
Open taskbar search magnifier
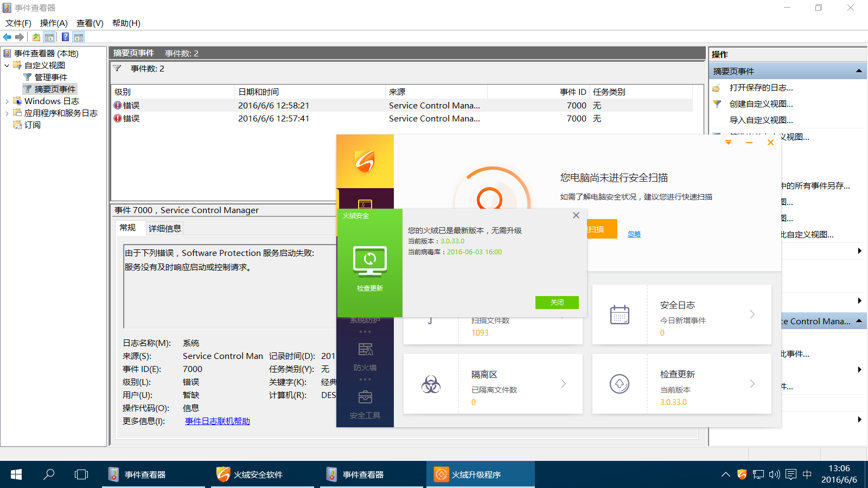point(49,474)
